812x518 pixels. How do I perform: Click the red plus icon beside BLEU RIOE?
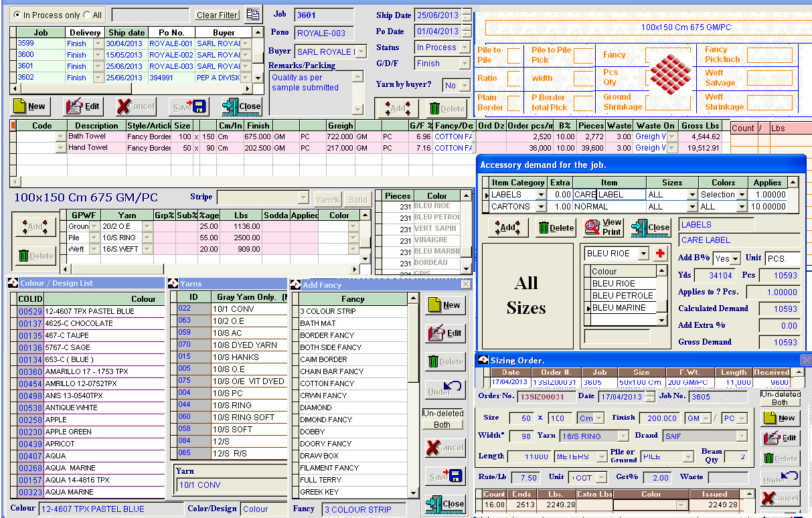click(x=661, y=254)
